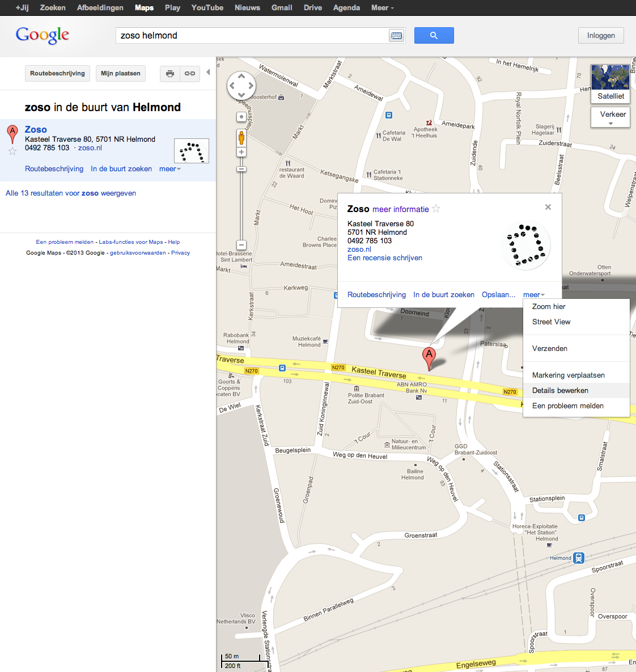Toggle the Satelliet map view
636x672 pixels.
610,96
